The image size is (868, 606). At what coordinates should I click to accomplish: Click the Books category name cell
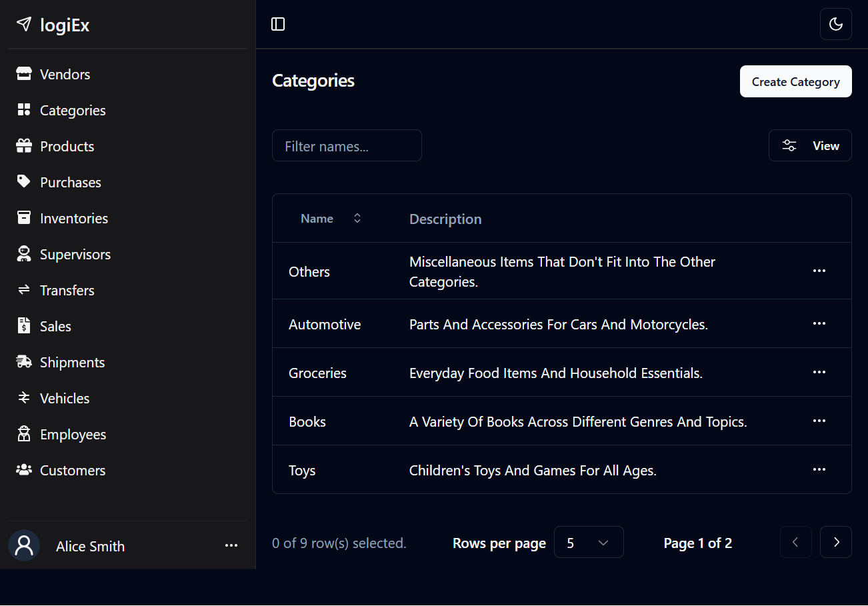(307, 421)
